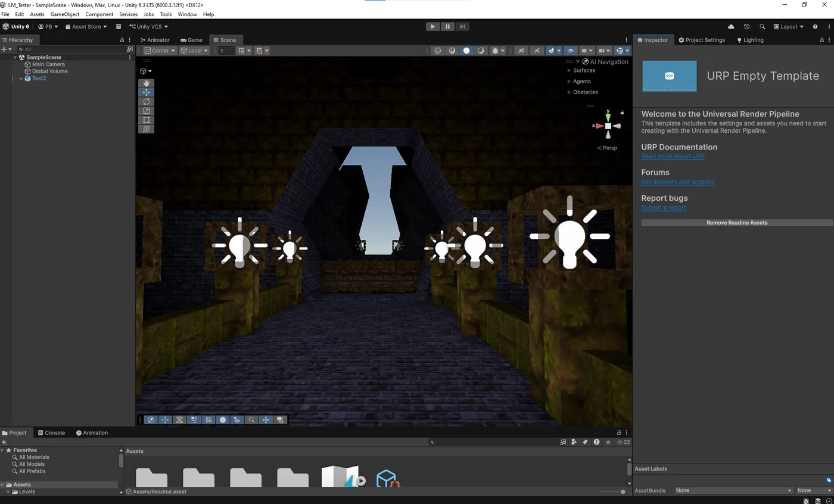
Task: Open the Hierarchy search-window icon
Action: pyautogui.click(x=130, y=49)
